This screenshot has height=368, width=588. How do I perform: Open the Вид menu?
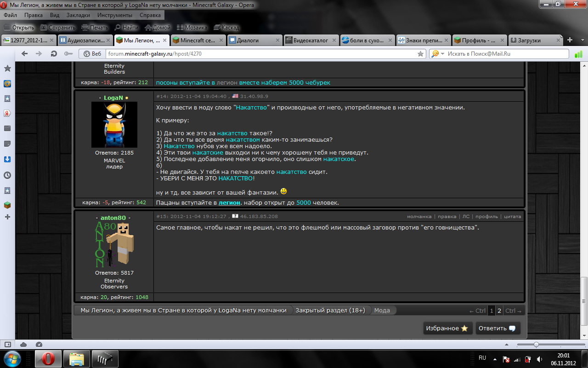(55, 15)
